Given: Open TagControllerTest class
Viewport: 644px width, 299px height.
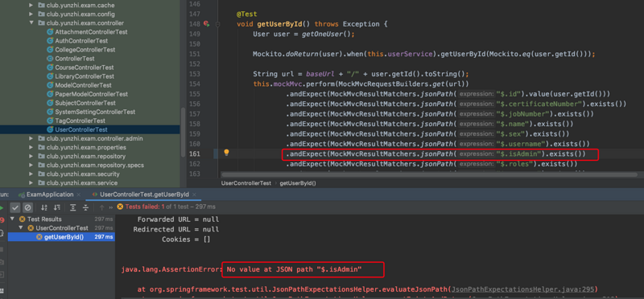Looking at the screenshot, I should click(x=80, y=121).
